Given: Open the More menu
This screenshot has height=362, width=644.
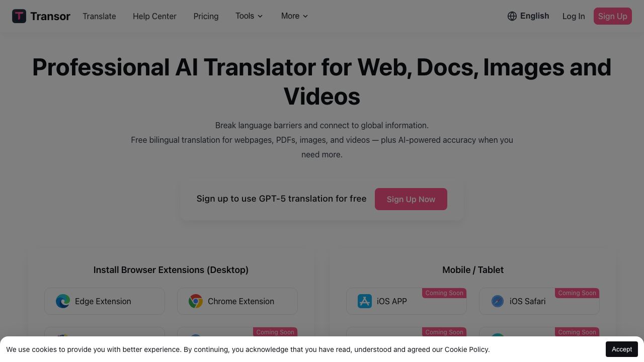Looking at the screenshot, I should (x=294, y=16).
